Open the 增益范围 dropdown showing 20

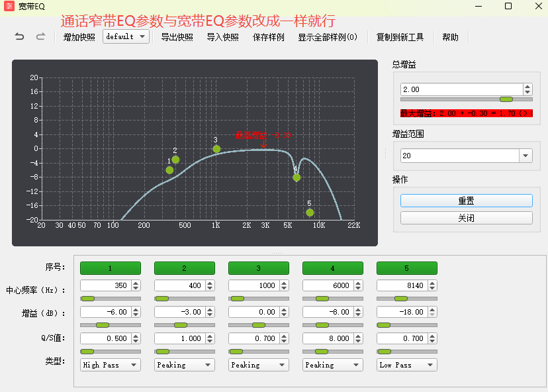[466, 156]
